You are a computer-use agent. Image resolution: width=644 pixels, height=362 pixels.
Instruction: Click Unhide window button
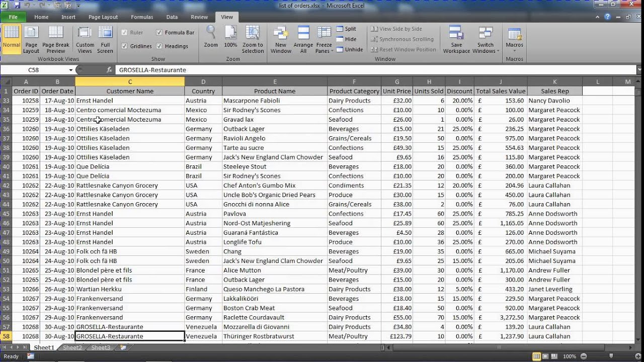[350, 49]
